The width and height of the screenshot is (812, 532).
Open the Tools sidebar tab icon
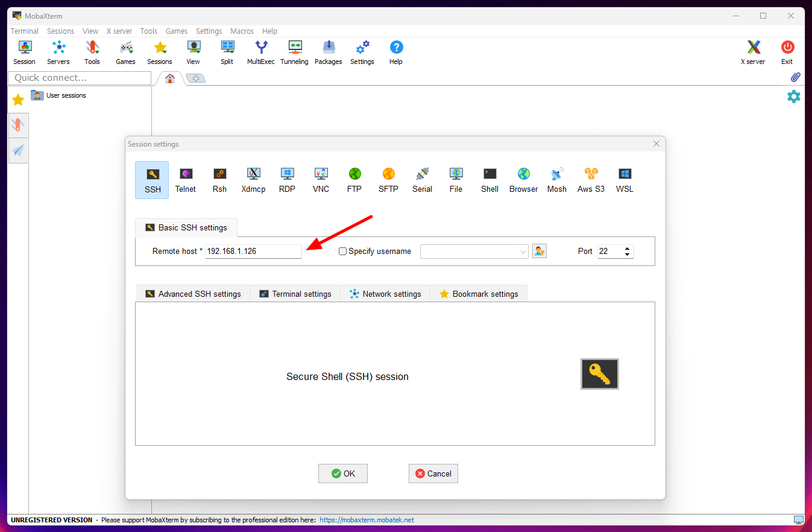18,125
